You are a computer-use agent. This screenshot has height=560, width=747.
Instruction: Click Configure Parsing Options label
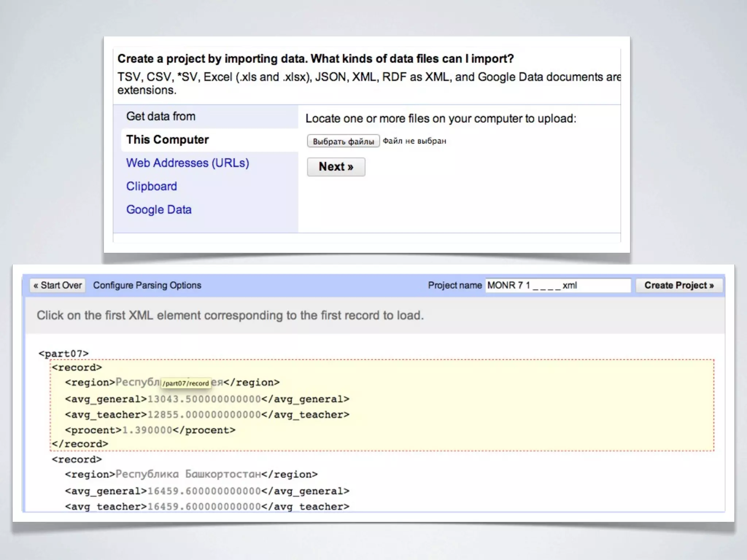[x=147, y=285]
